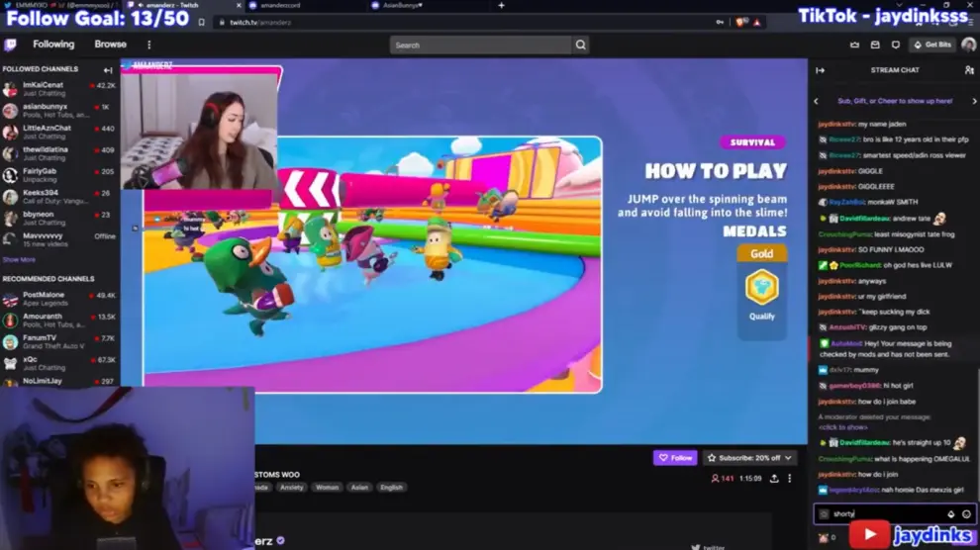The image size is (980, 550).
Task: Open the user profile avatar menu
Action: coord(967,45)
